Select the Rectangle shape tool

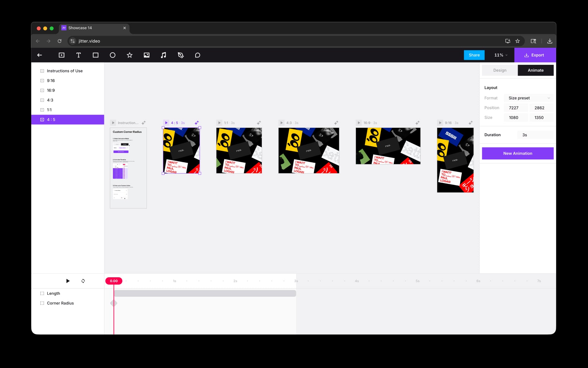[96, 55]
